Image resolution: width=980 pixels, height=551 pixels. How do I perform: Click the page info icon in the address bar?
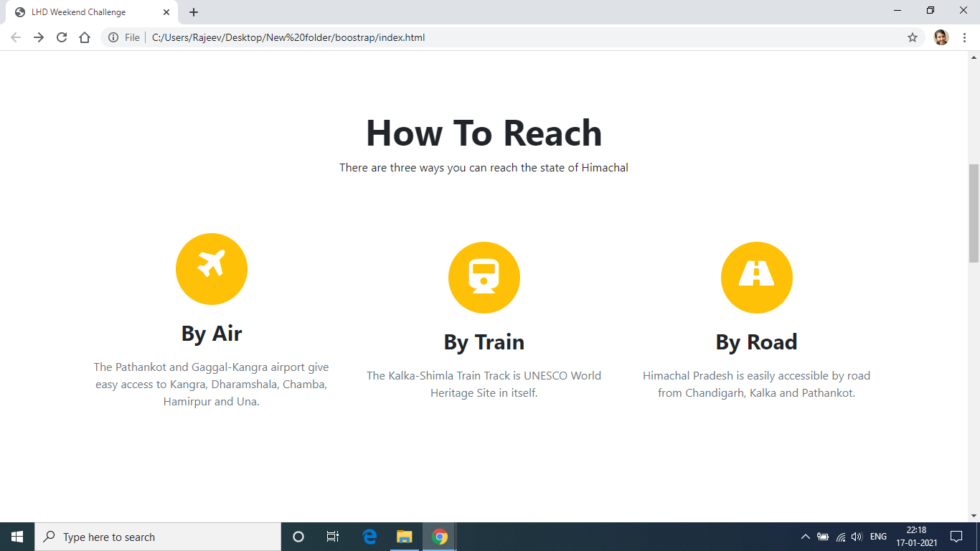point(114,37)
